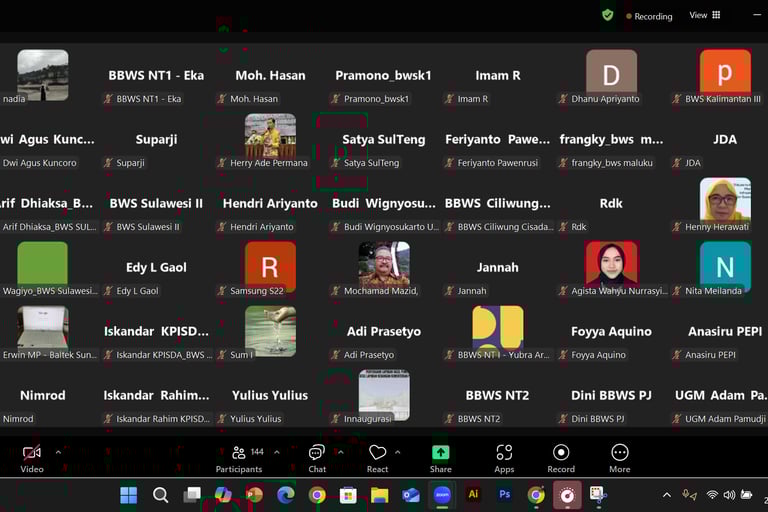Click the highlighted pink recorder app on taskbar
This screenshot has width=768, height=512.
pyautogui.click(x=567, y=495)
